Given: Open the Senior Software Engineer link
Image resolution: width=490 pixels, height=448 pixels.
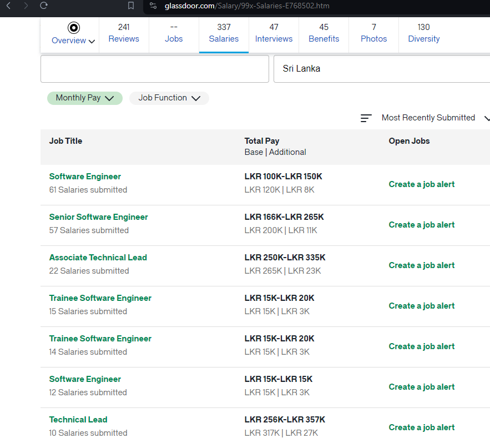Looking at the screenshot, I should [98, 217].
